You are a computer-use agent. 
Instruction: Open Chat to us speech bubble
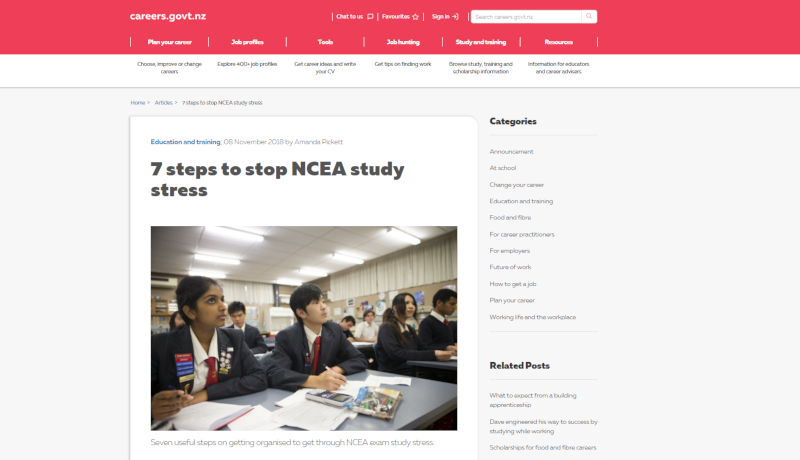point(370,17)
